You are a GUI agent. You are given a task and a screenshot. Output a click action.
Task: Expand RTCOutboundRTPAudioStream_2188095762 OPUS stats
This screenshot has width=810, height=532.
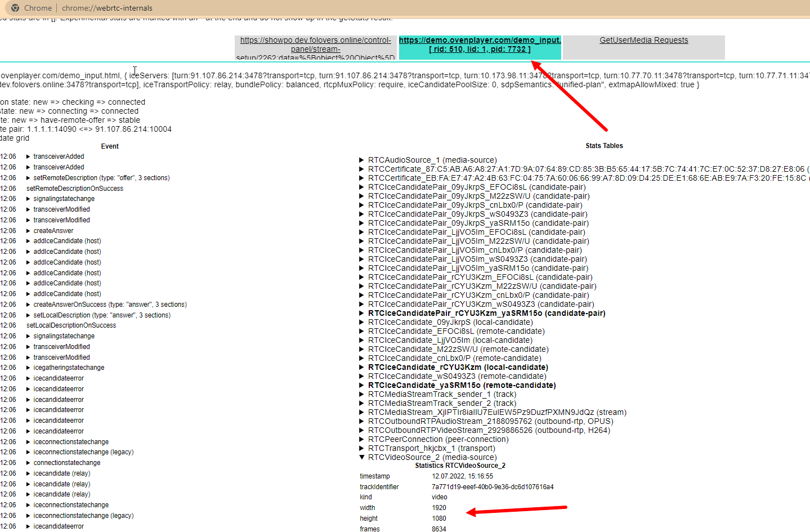tap(363, 421)
